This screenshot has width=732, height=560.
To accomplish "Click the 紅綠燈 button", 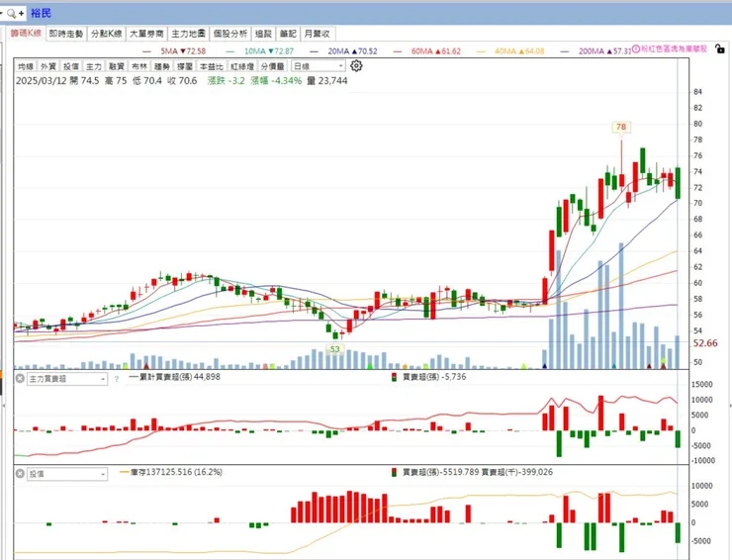I will tap(242, 66).
